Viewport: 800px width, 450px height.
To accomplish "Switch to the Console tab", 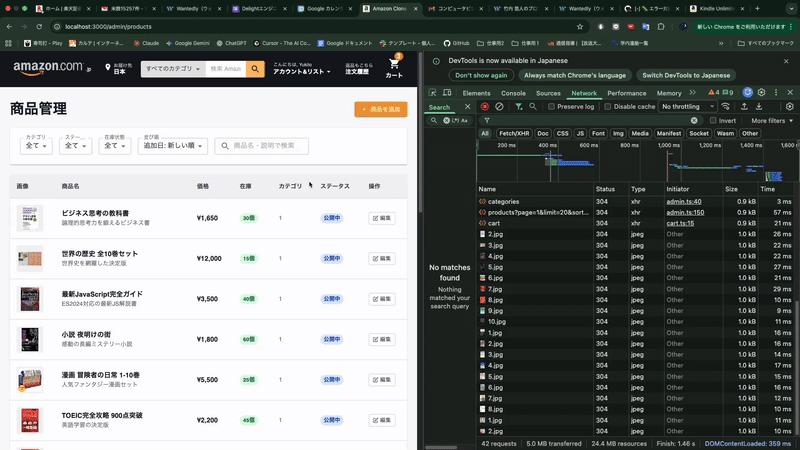I will (513, 93).
